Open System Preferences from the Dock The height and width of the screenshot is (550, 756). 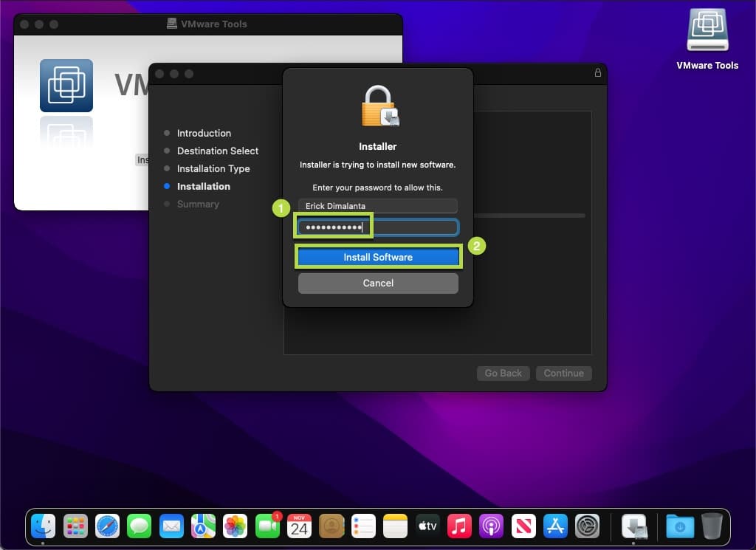tap(587, 526)
